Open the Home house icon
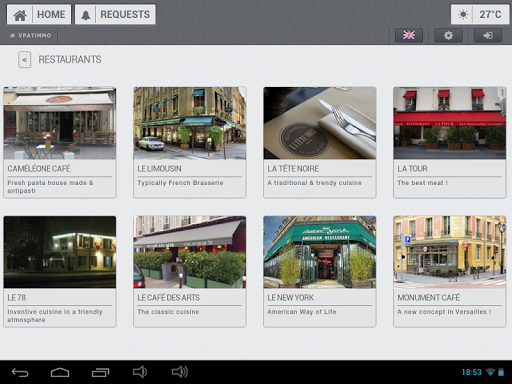 click(20, 15)
